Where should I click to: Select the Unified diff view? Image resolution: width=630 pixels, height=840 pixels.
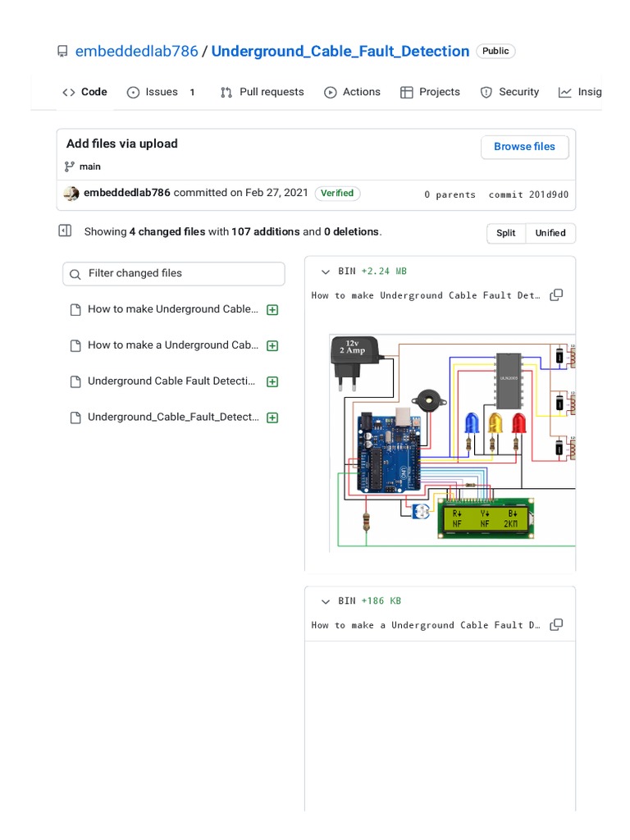pyautogui.click(x=550, y=233)
